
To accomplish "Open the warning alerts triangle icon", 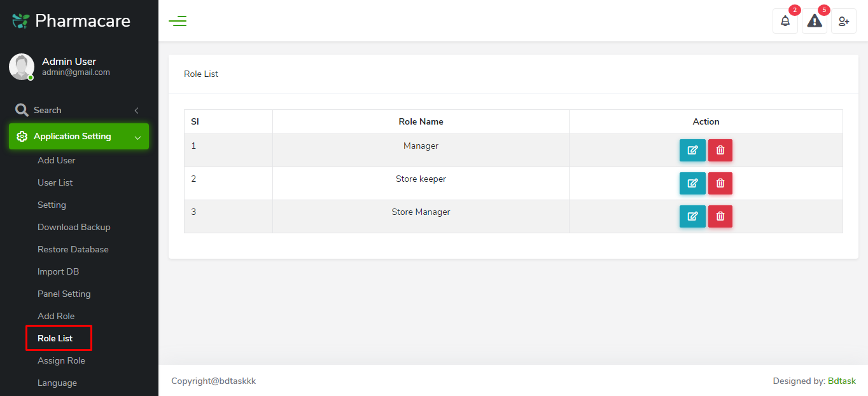I will 814,21.
